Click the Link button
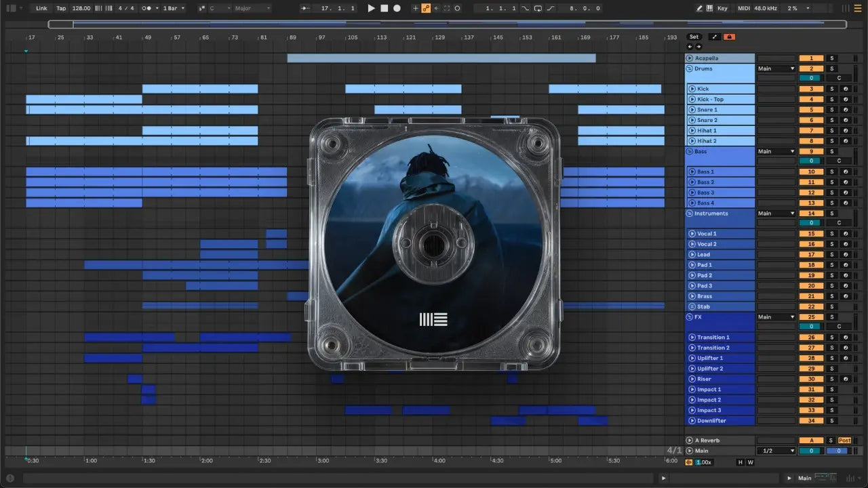The height and width of the screenshot is (488, 868). 42,8
